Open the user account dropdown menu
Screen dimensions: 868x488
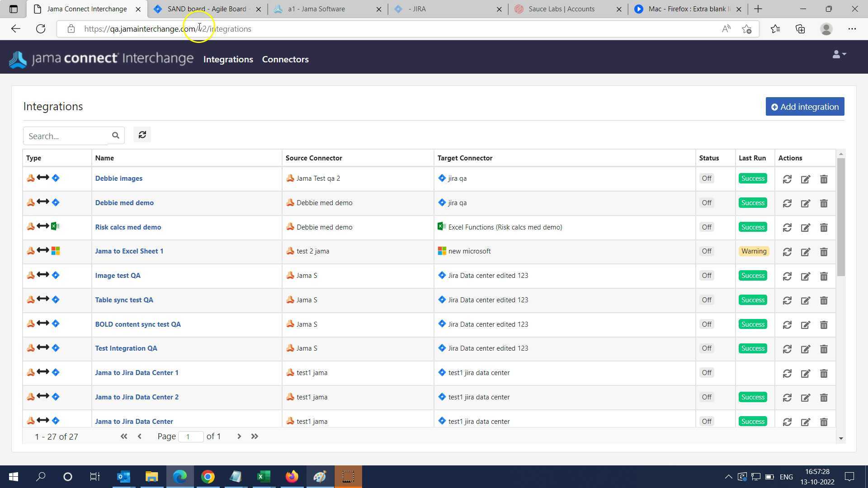839,54
